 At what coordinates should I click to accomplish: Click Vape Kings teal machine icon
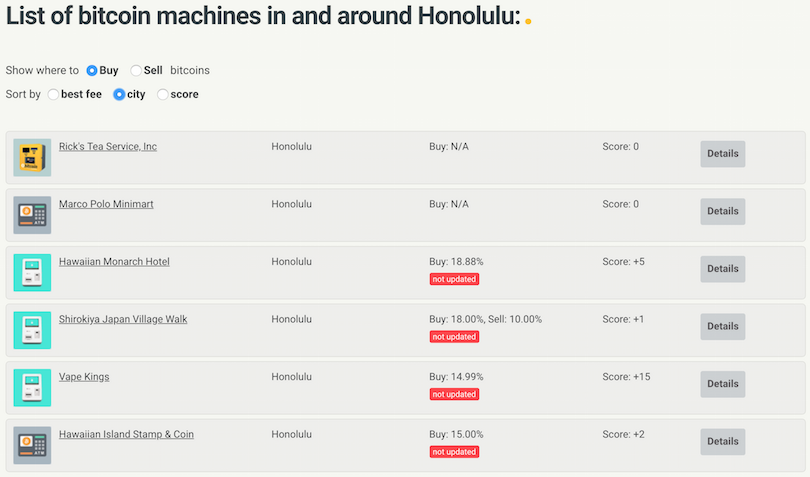(x=32, y=388)
